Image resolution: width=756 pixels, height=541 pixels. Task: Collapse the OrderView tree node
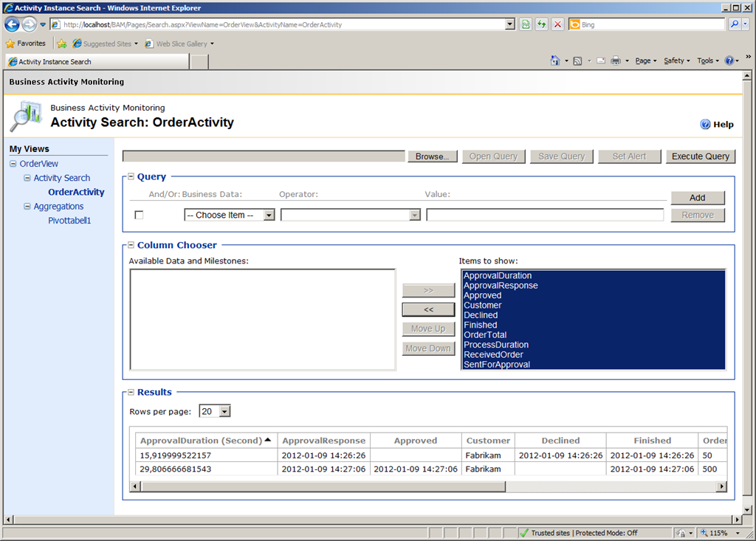click(x=13, y=164)
